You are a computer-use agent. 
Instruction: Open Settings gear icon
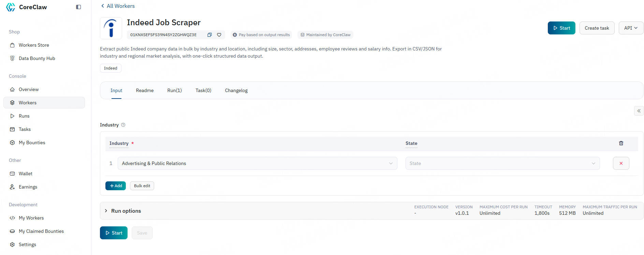coord(12,244)
